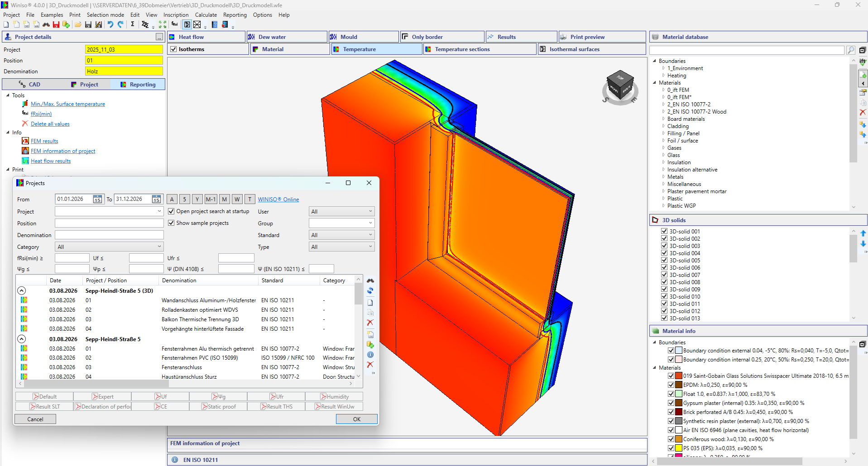Click the fRsi toolbar icon
Viewport: 868px width, 466px height.
[175, 24]
